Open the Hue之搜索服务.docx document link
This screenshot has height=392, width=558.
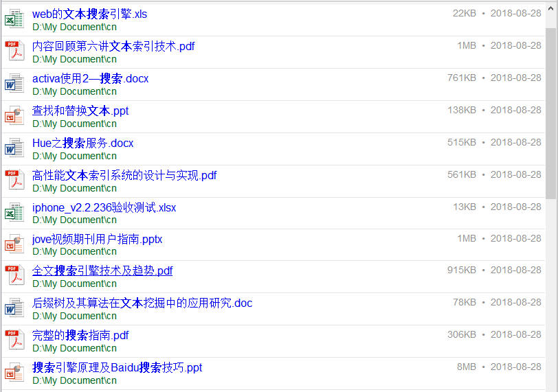82,143
